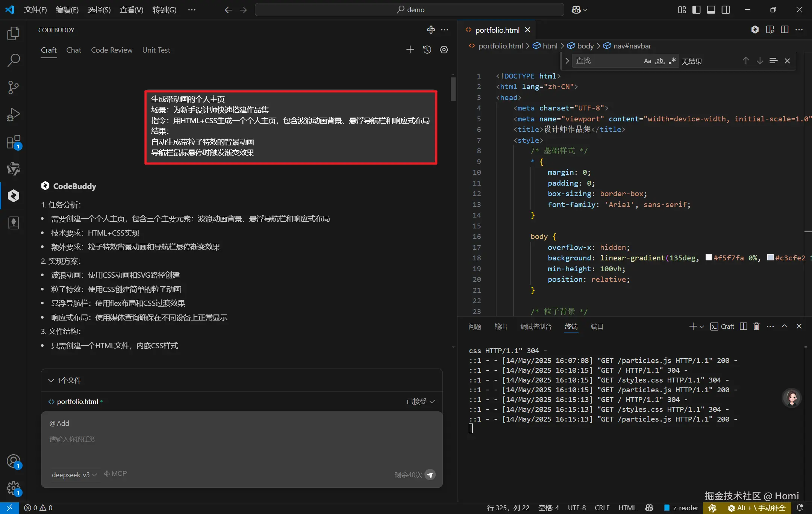Image resolution: width=812 pixels, height=514 pixels.
Task: Open Run and Debug view
Action: click(14, 115)
